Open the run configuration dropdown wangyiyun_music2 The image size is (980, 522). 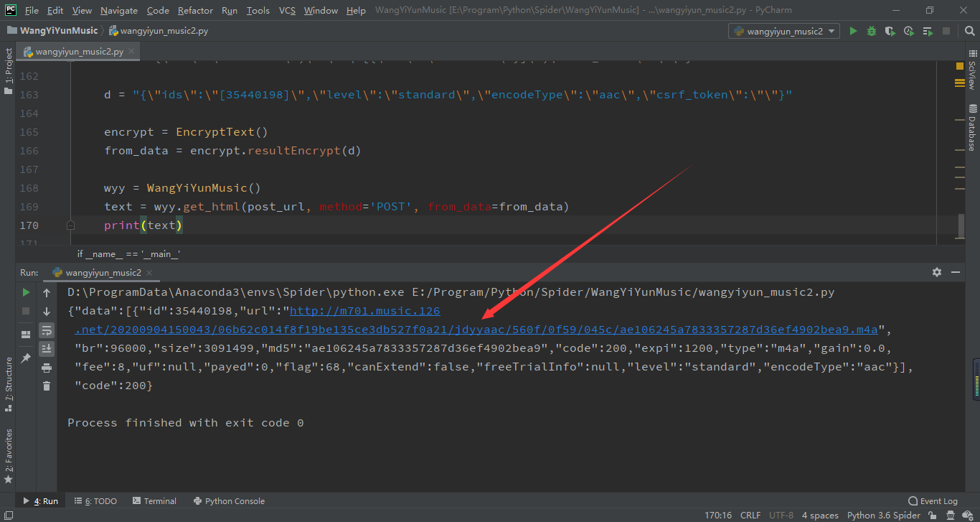coord(783,31)
